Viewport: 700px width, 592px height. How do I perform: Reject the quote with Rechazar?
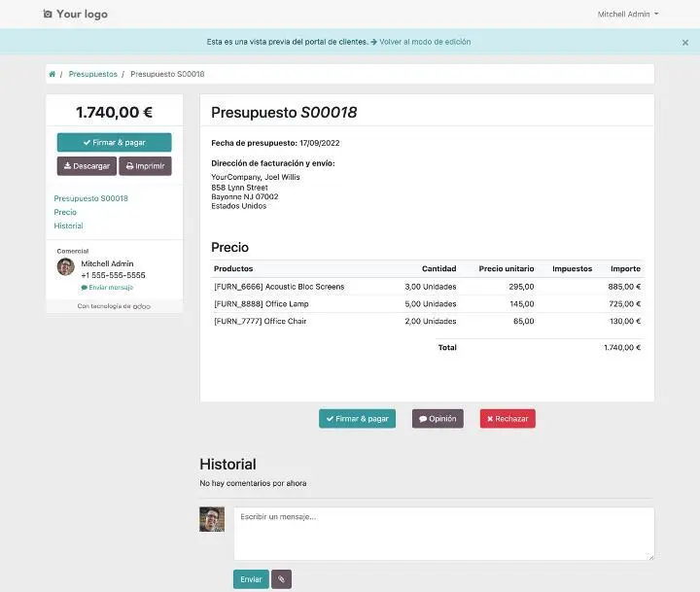click(x=507, y=419)
